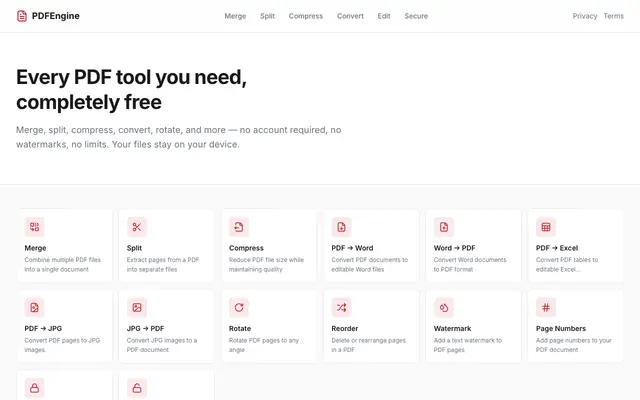This screenshot has width=640, height=400.
Task: Click the Merge tool icon
Action: (34, 227)
